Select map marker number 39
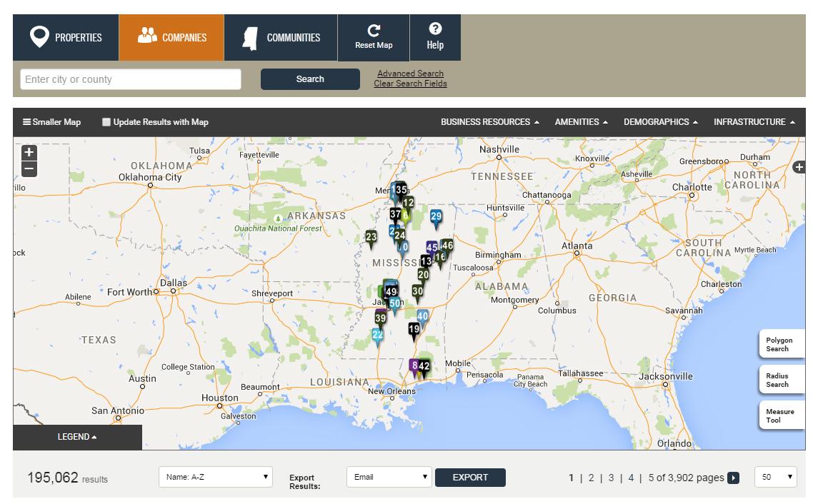Screen dimensions: 818x504 click(380, 319)
